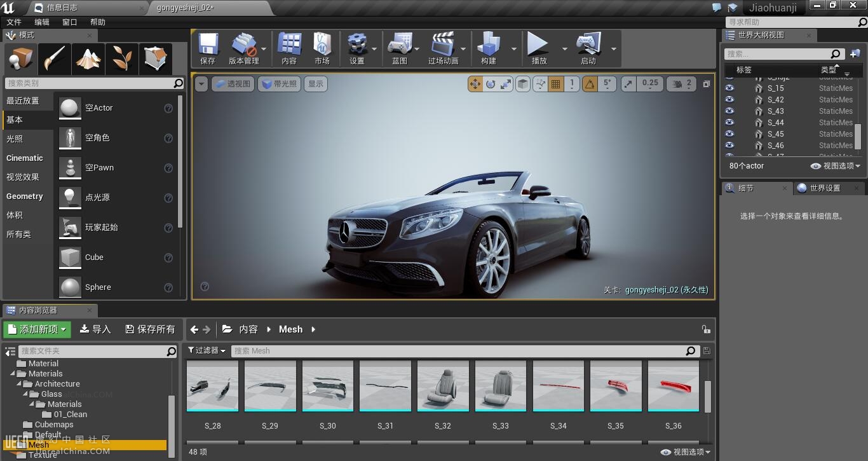The height and width of the screenshot is (461, 868).
Task: Open the 带光照 lit view mode dropdown
Action: (279, 84)
